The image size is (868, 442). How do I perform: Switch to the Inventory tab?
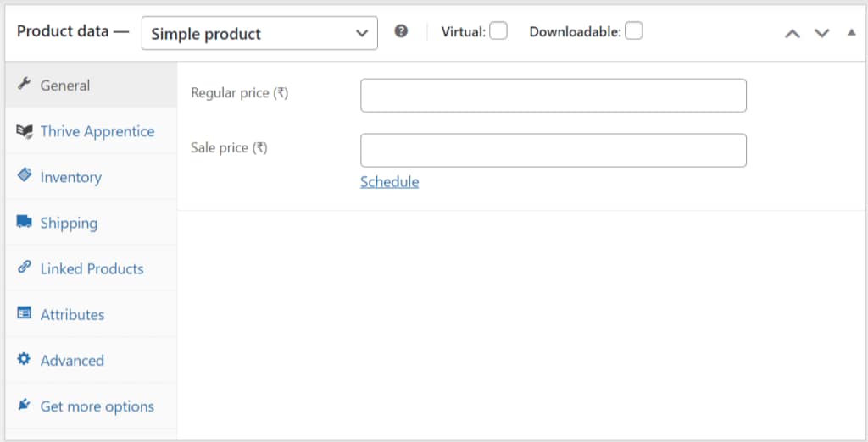pyautogui.click(x=70, y=177)
